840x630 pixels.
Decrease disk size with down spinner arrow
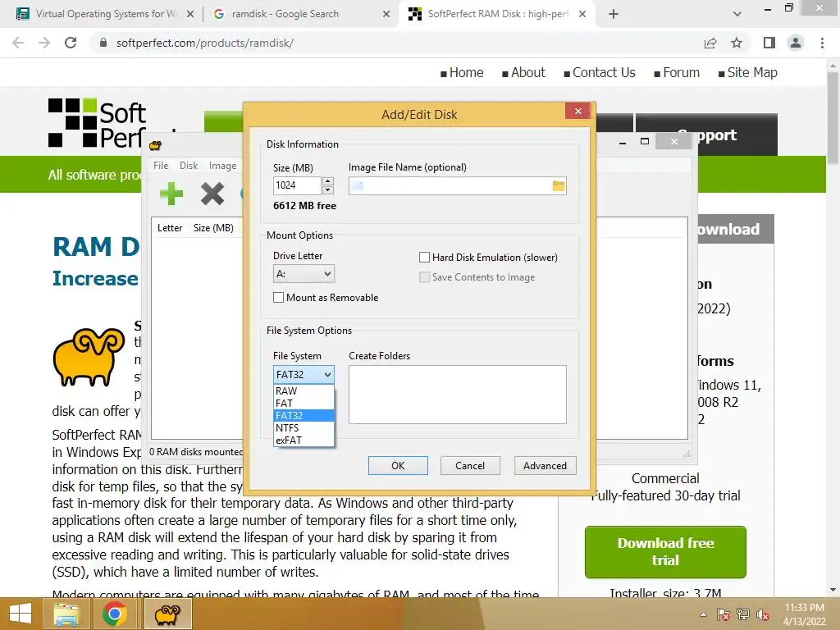328,190
